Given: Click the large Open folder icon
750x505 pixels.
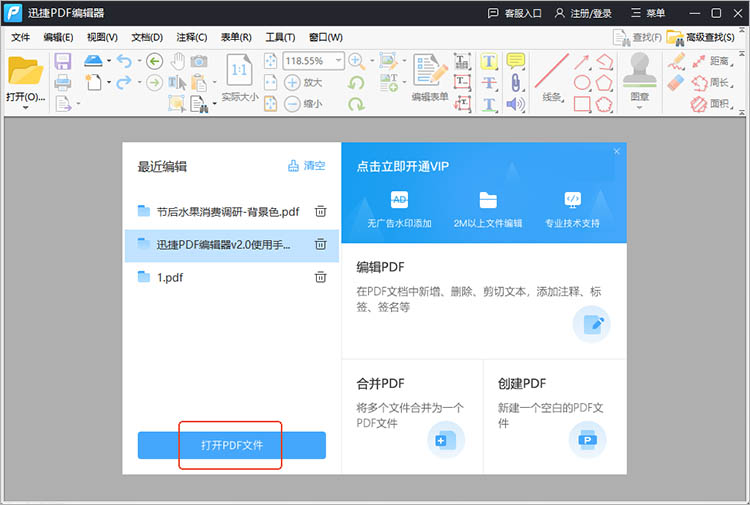Looking at the screenshot, I should tap(25, 70).
